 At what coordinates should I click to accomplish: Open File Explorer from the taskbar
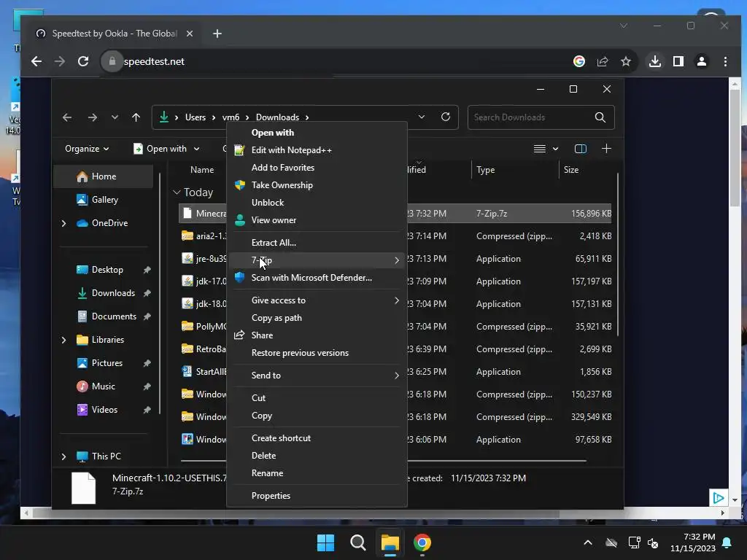[390, 542]
